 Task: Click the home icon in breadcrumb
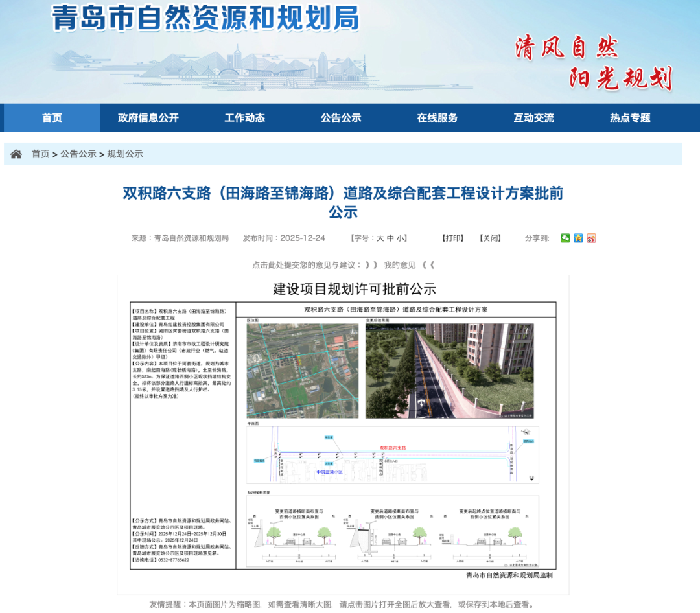click(16, 154)
